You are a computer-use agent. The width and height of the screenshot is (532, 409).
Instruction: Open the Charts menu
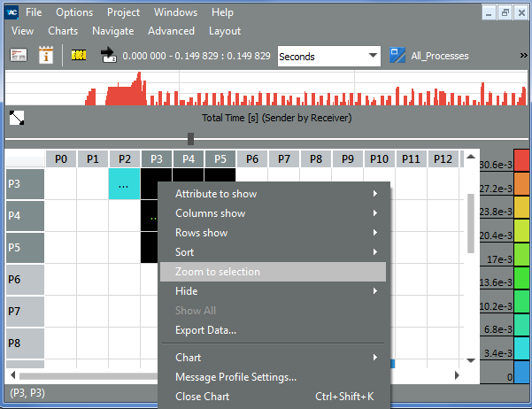click(63, 30)
